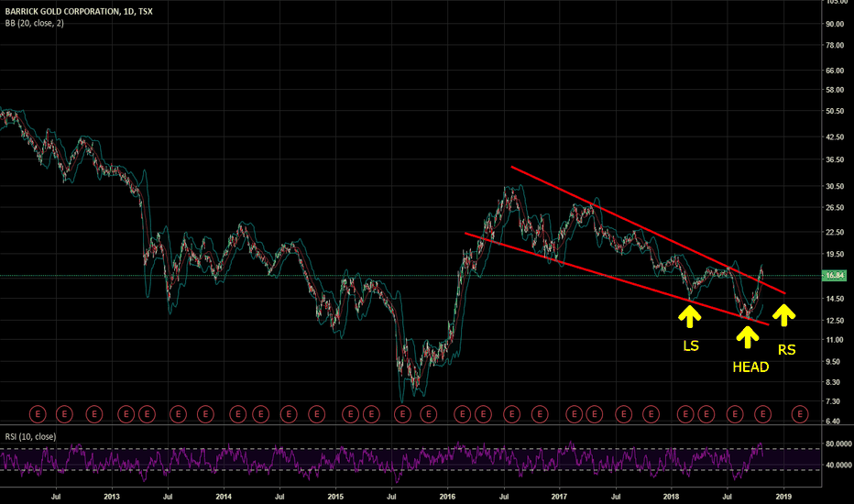Click the 2016 time axis label
This screenshot has height=504, width=854.
[447, 497]
